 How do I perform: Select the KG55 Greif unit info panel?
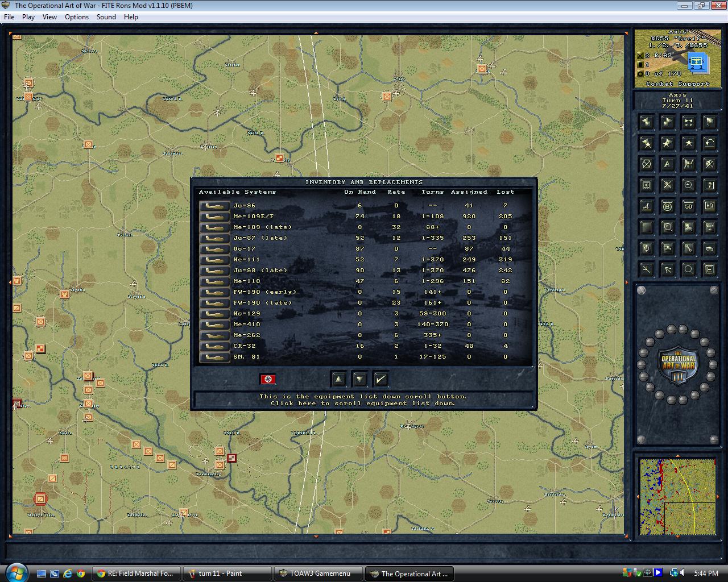677,59
